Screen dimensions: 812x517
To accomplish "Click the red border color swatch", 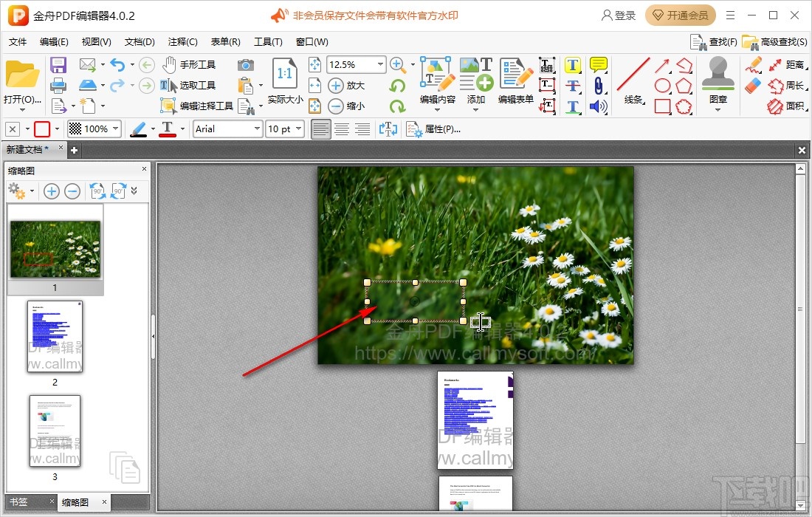I will (42, 129).
